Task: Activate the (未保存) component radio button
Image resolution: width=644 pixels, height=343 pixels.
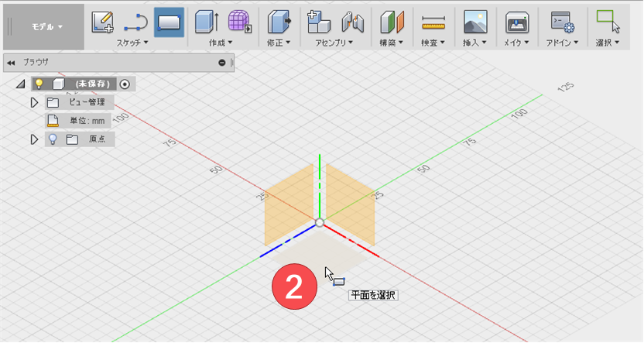Action: point(125,84)
